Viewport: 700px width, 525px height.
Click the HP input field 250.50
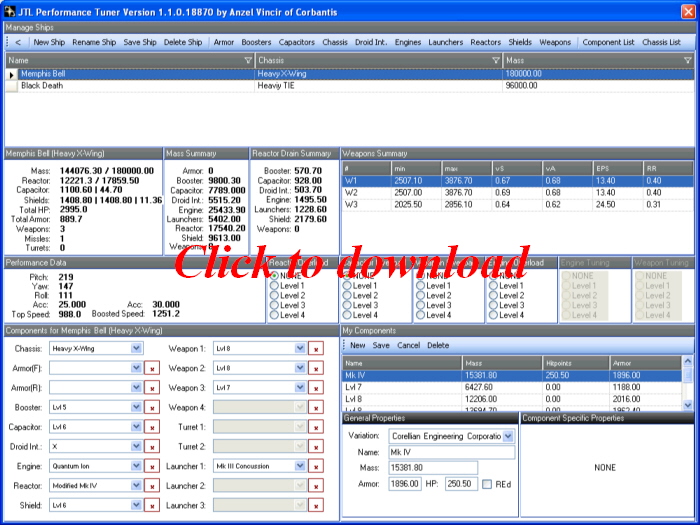[461, 484]
